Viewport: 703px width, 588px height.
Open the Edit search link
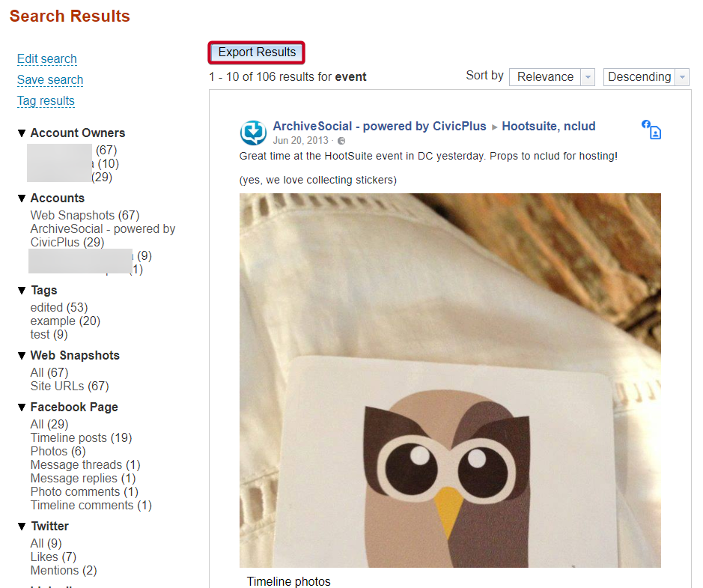(46, 58)
